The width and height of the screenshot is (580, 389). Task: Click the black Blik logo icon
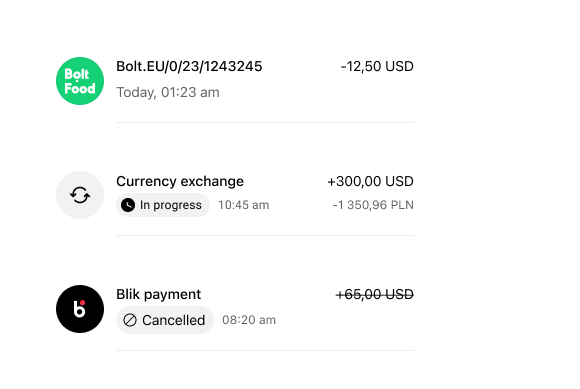coord(80,309)
